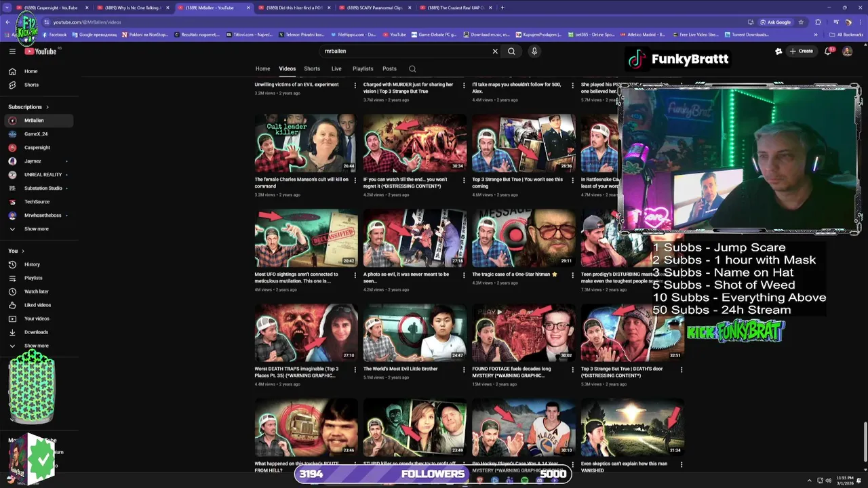Image resolution: width=868 pixels, height=488 pixels.
Task: Switch to the channel Home tab
Action: (x=262, y=68)
